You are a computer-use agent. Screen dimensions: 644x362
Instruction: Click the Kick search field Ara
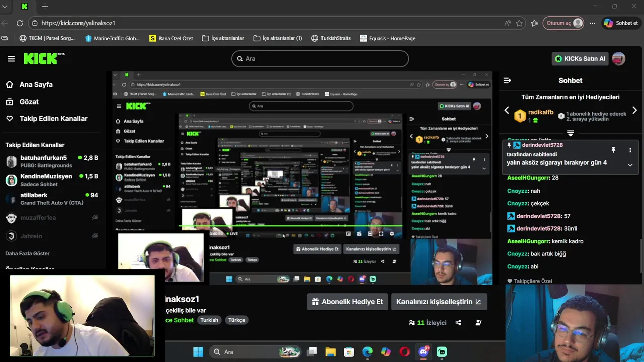pyautogui.click(x=320, y=59)
